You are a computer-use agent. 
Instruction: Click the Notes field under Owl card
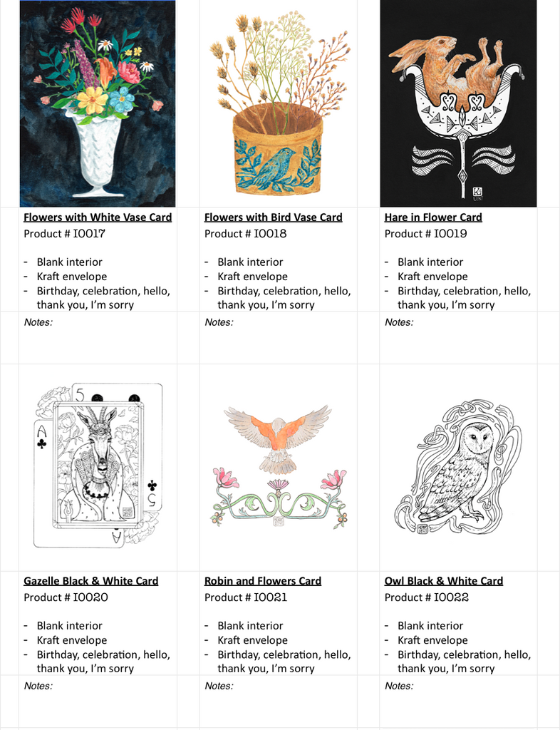[x=458, y=701]
